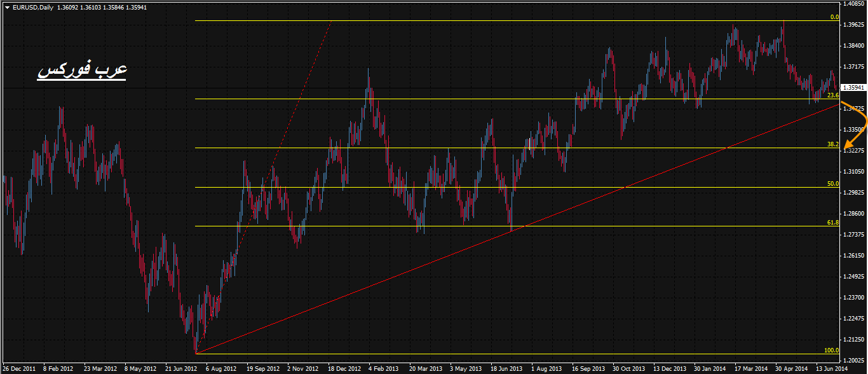
Task: Click the 20 Mar 2013 date label
Action: pos(426,368)
